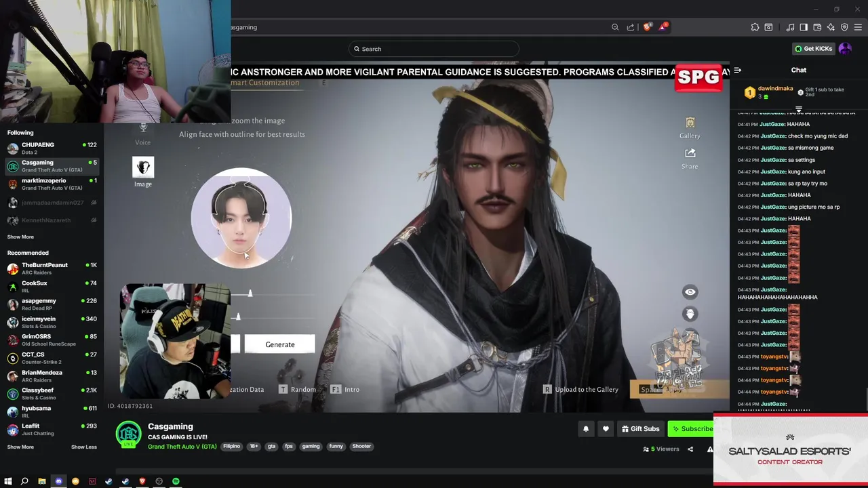Viewport: 868px width, 488px height.
Task: Click the Get KICKs button
Action: pyautogui.click(x=814, y=49)
